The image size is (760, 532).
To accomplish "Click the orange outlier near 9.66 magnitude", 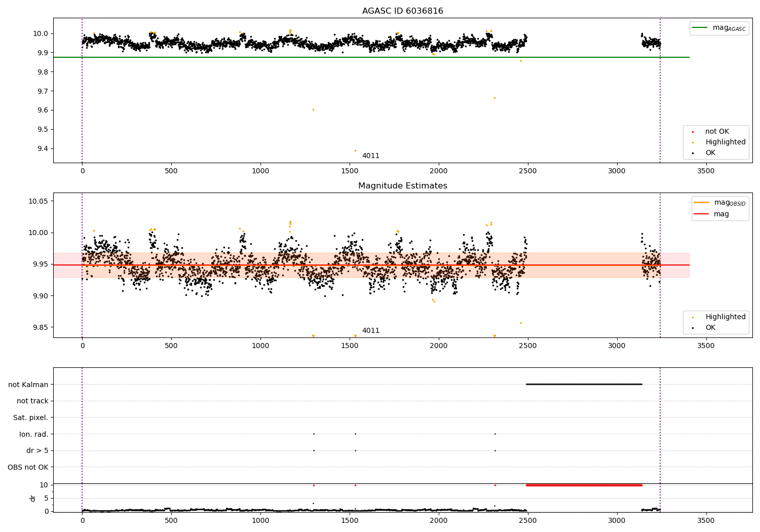I will (495, 98).
